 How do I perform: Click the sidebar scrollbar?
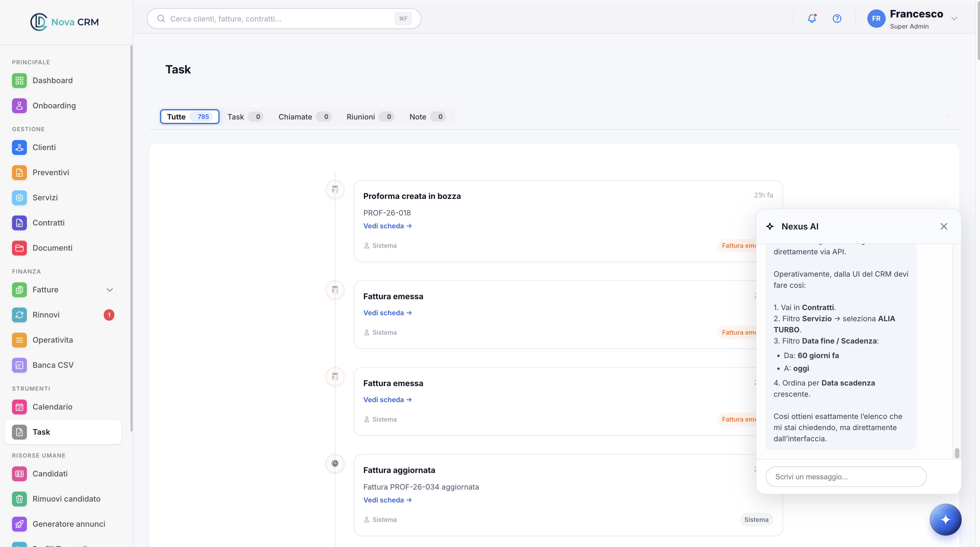click(x=131, y=238)
